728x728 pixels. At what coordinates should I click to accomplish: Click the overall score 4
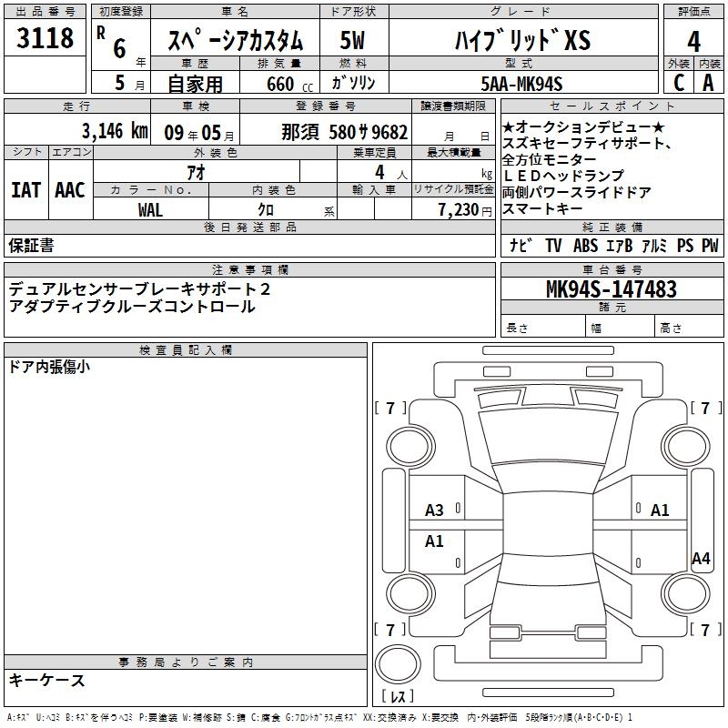point(693,42)
